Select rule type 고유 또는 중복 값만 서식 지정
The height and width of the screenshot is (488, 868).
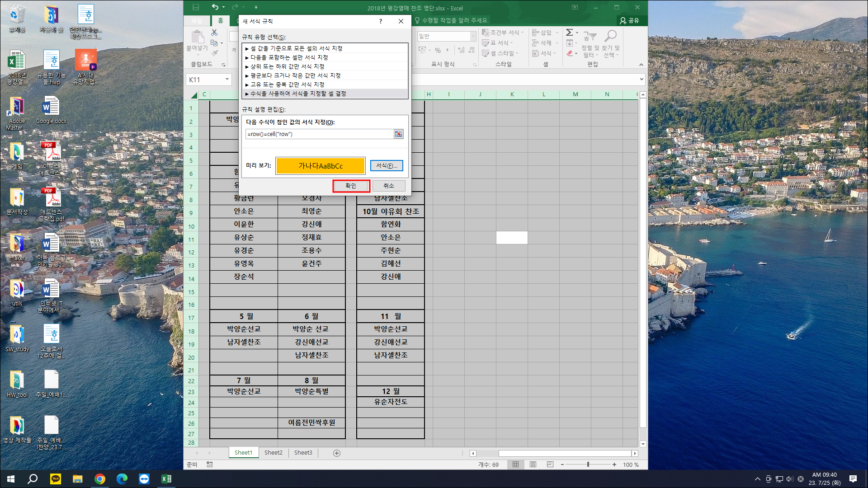(288, 84)
